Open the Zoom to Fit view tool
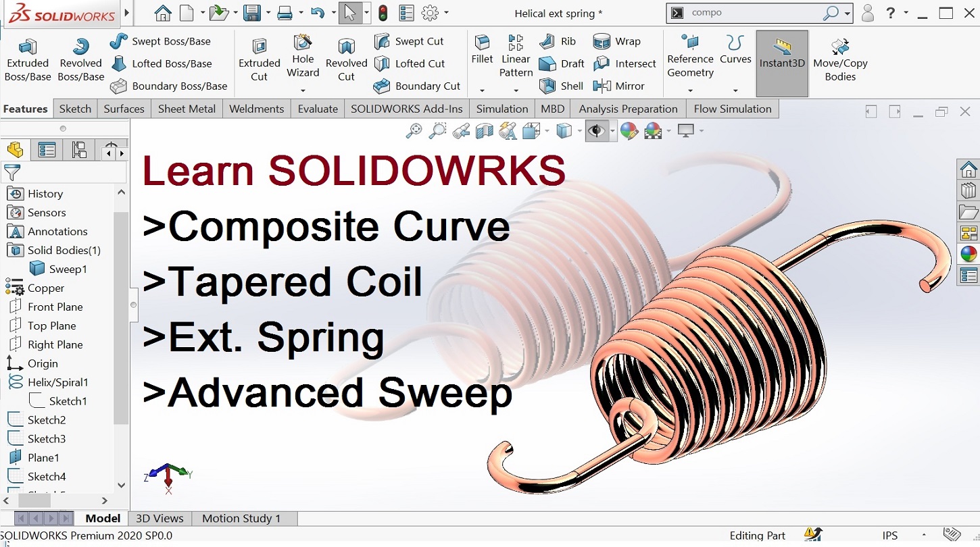 pos(413,130)
